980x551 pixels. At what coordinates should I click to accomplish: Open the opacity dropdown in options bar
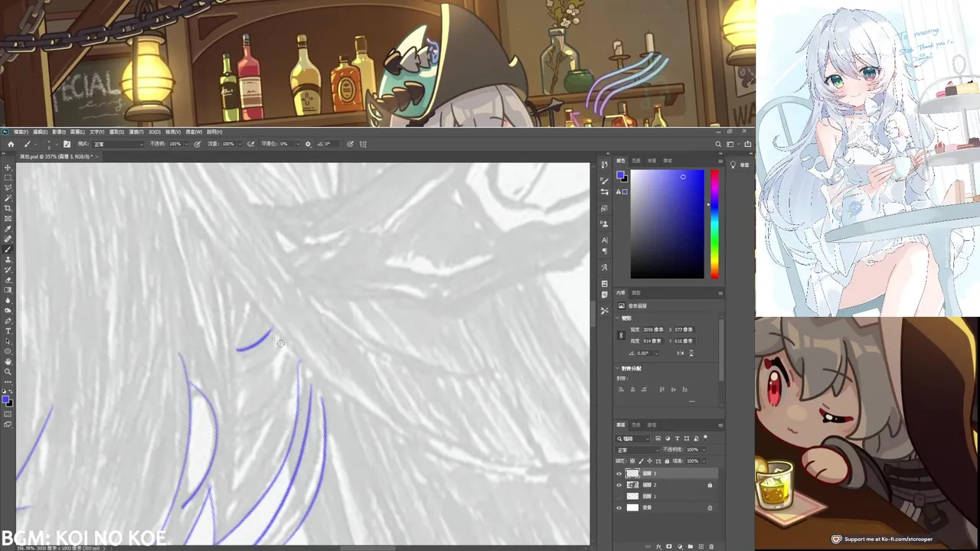pos(187,144)
